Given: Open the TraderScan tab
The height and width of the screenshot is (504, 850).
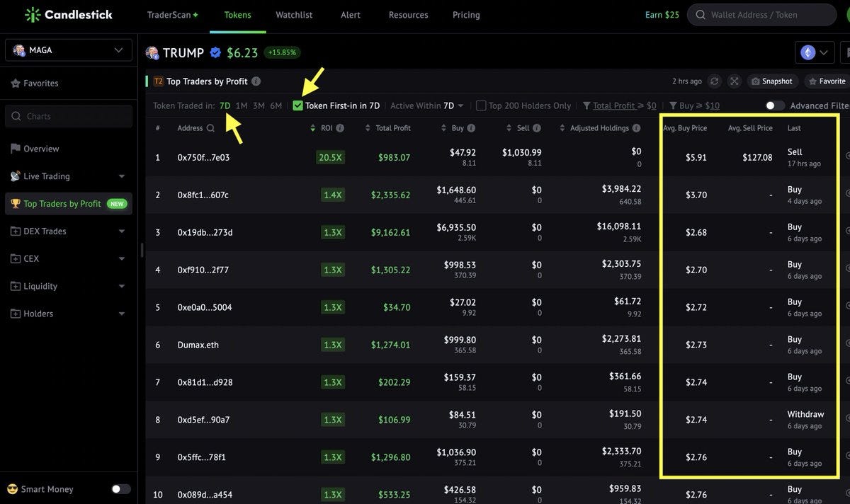Looking at the screenshot, I should 173,15.
